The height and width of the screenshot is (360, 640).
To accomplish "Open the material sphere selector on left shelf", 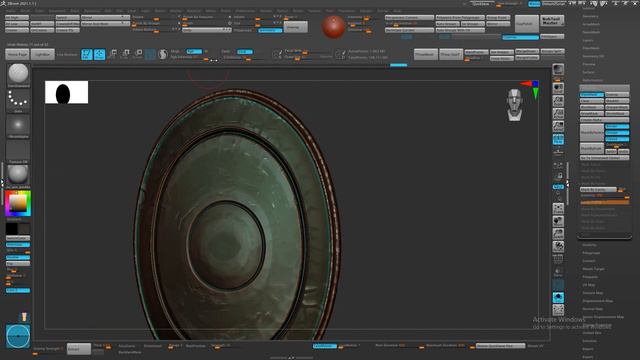I will 18,177.
